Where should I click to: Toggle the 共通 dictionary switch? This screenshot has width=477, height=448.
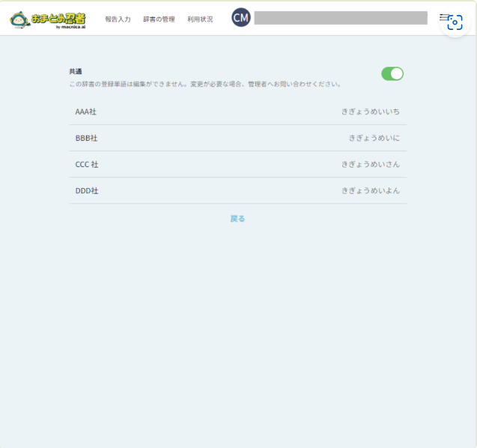pos(392,73)
